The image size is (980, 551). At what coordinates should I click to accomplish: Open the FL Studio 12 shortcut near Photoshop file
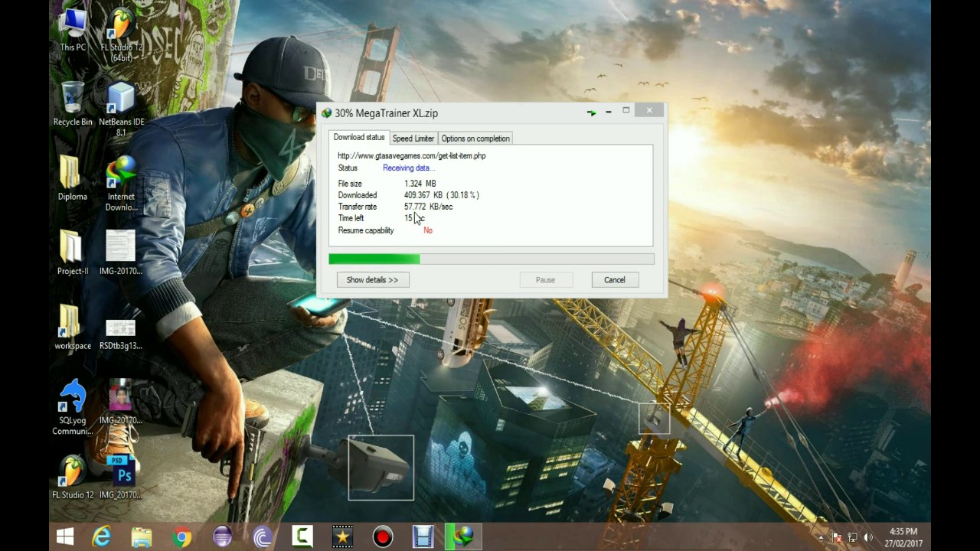(x=73, y=477)
